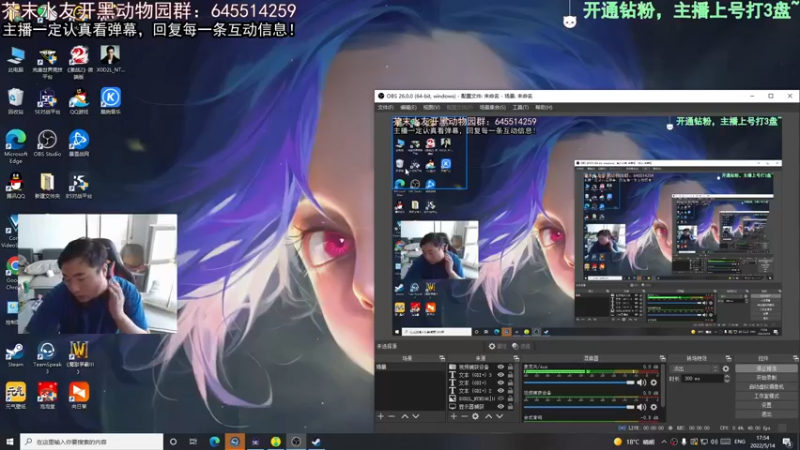800x450 pixels.
Task: Launch the OBS Studio desktop shortcut
Action: [47, 143]
